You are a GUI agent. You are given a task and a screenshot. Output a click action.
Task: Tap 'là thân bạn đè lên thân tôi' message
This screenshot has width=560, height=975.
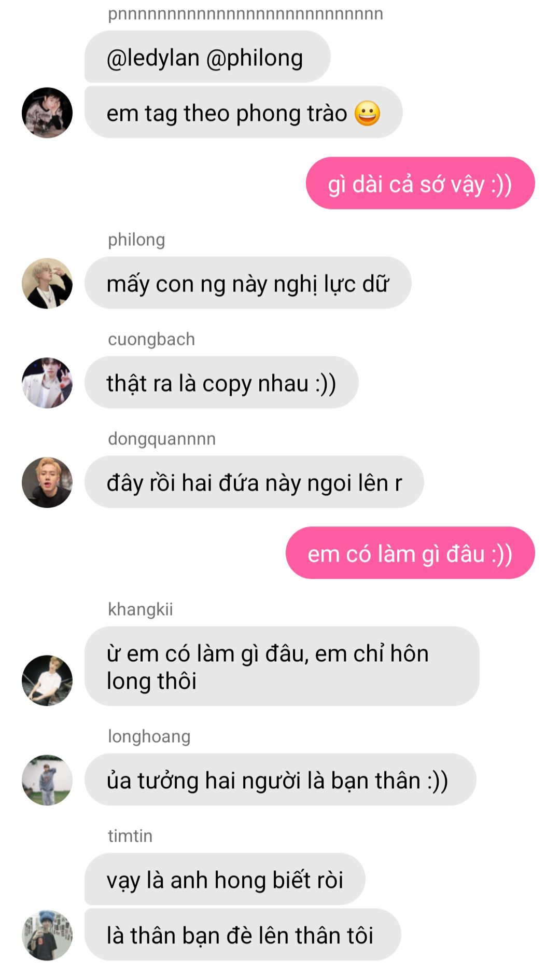pyautogui.click(x=243, y=935)
